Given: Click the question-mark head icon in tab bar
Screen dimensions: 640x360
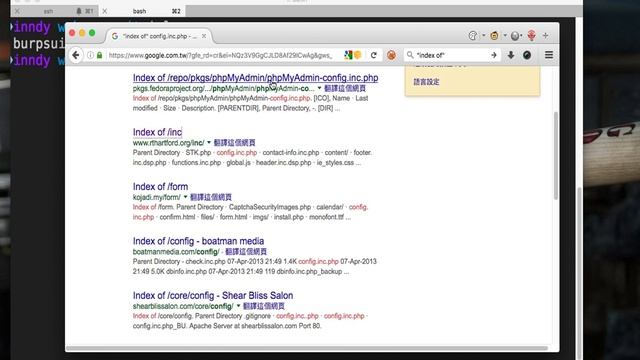Looking at the screenshot, I should (x=473, y=36).
